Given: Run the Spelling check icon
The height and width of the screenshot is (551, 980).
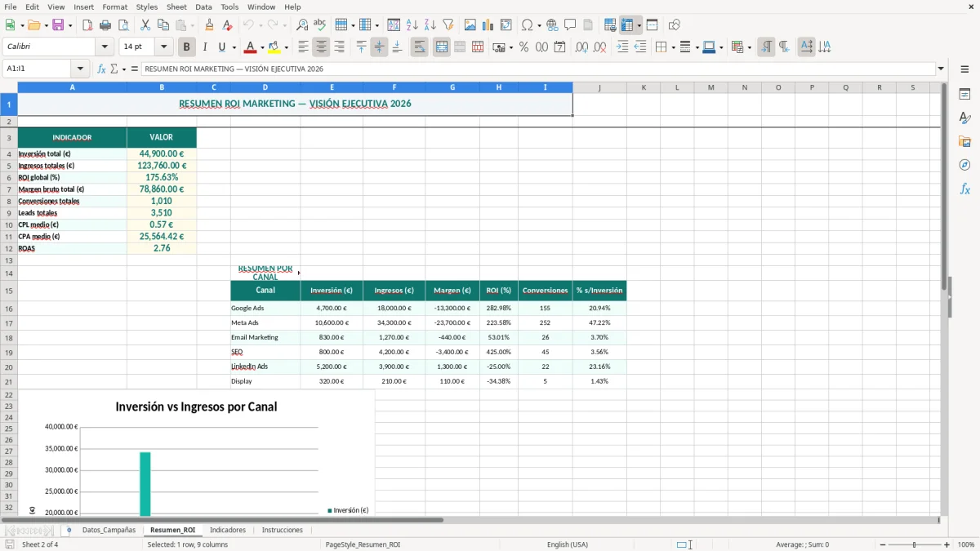Looking at the screenshot, I should click(x=320, y=25).
